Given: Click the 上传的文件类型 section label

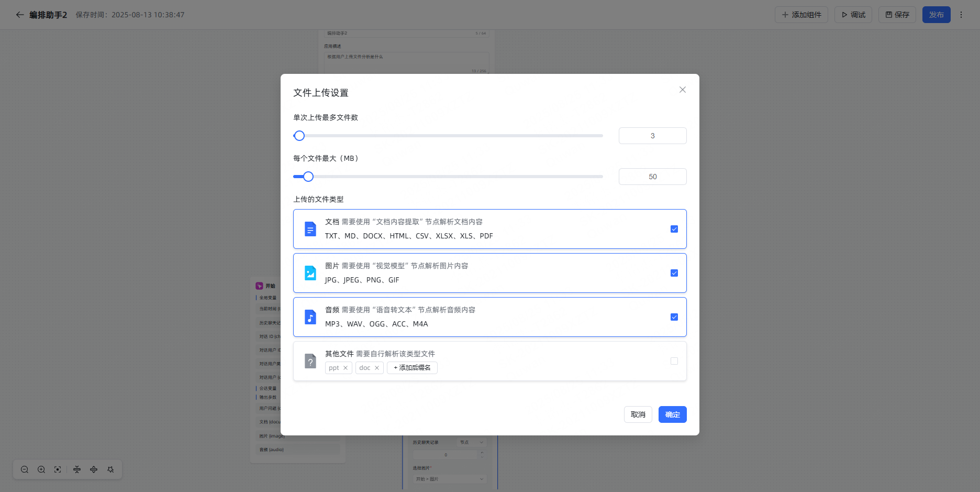Looking at the screenshot, I should [318, 199].
